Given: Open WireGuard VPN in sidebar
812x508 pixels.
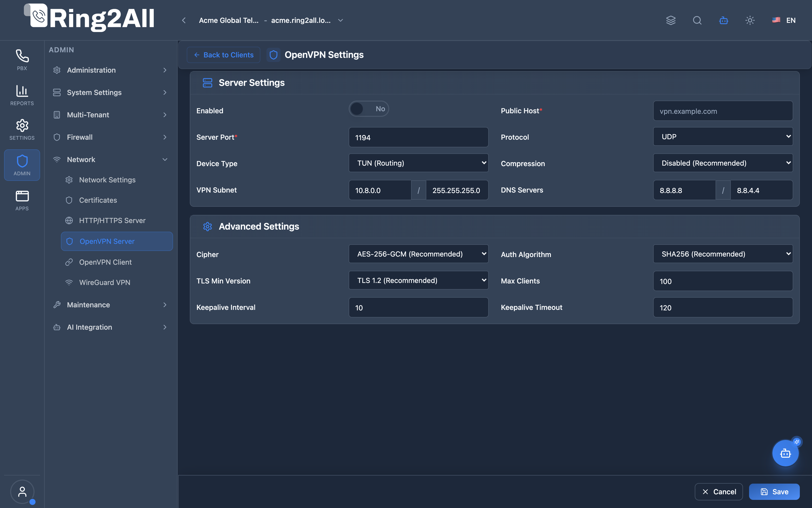Looking at the screenshot, I should click(117, 282).
